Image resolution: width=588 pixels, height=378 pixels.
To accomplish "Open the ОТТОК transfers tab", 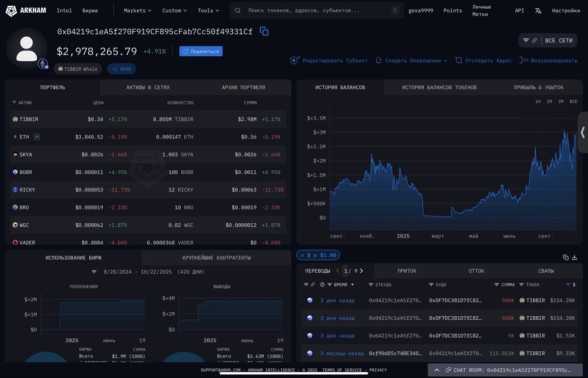I will [476, 271].
